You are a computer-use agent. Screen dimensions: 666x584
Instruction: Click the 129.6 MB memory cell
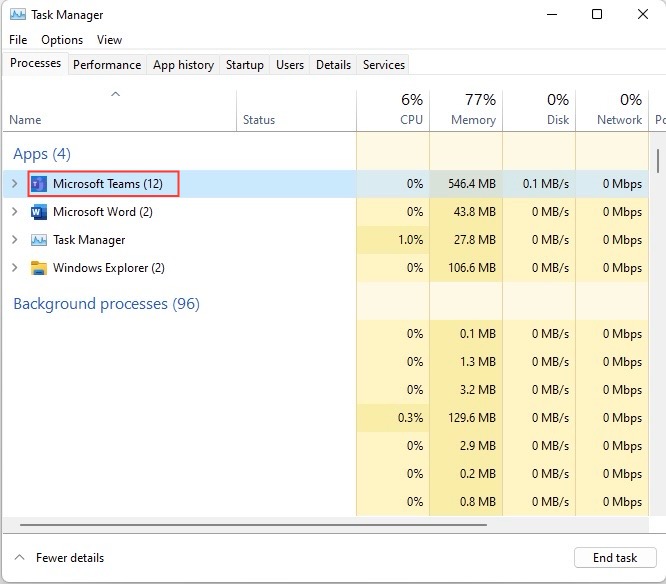coord(466,418)
